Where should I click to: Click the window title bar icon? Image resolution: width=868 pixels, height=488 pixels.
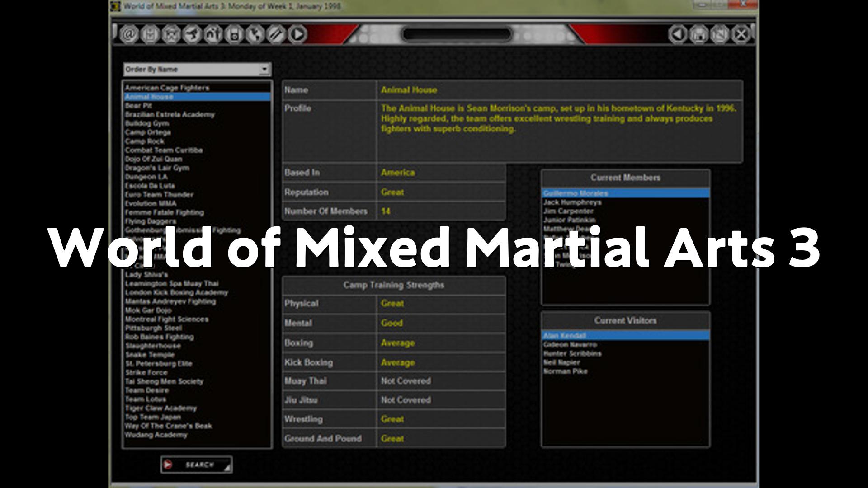click(x=116, y=6)
